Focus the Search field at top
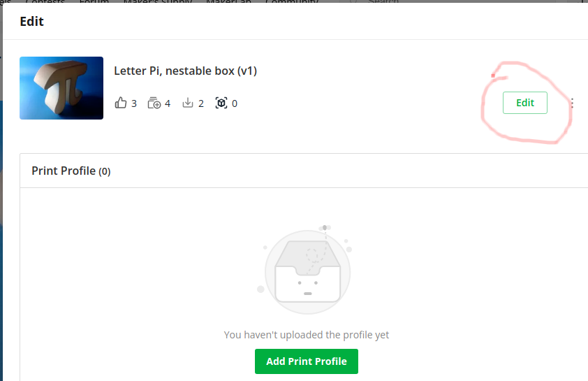The height and width of the screenshot is (381, 588). coord(383,1)
